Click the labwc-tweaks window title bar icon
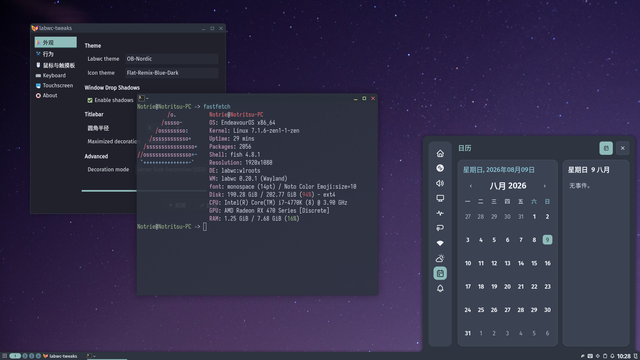This screenshot has height=360, width=640. 35,28
